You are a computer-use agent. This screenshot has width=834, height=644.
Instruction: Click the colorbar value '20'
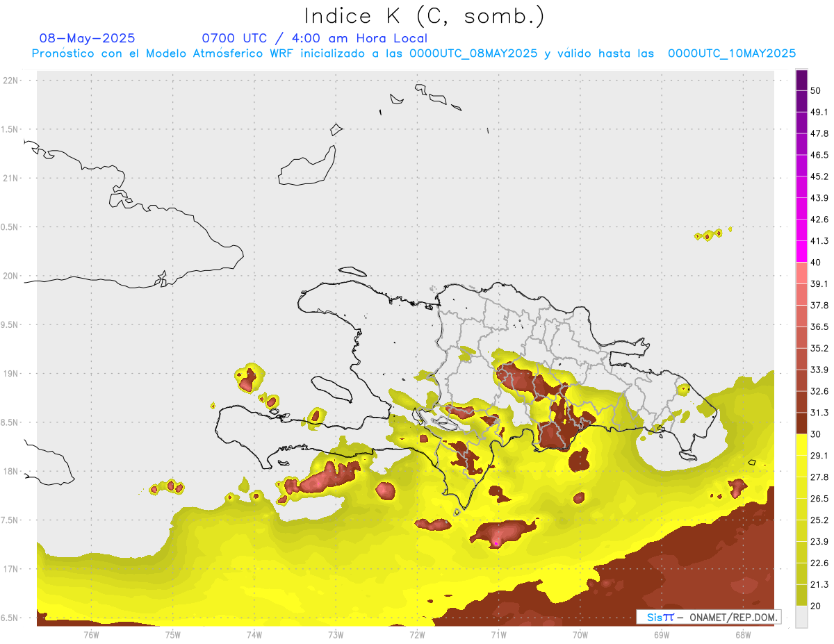pyautogui.click(x=816, y=606)
